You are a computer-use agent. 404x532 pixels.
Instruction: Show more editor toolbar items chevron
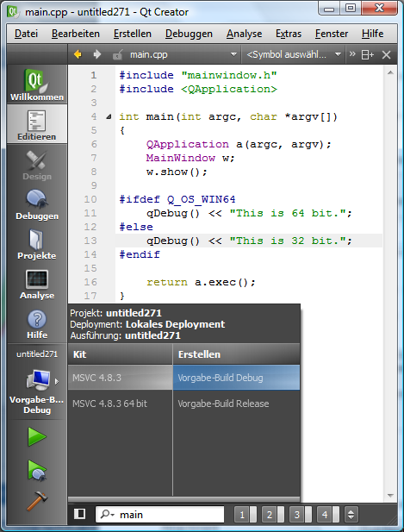point(352,53)
